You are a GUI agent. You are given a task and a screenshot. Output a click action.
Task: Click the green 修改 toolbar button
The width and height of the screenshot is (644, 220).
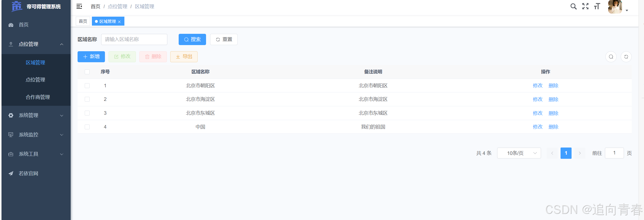click(x=122, y=57)
